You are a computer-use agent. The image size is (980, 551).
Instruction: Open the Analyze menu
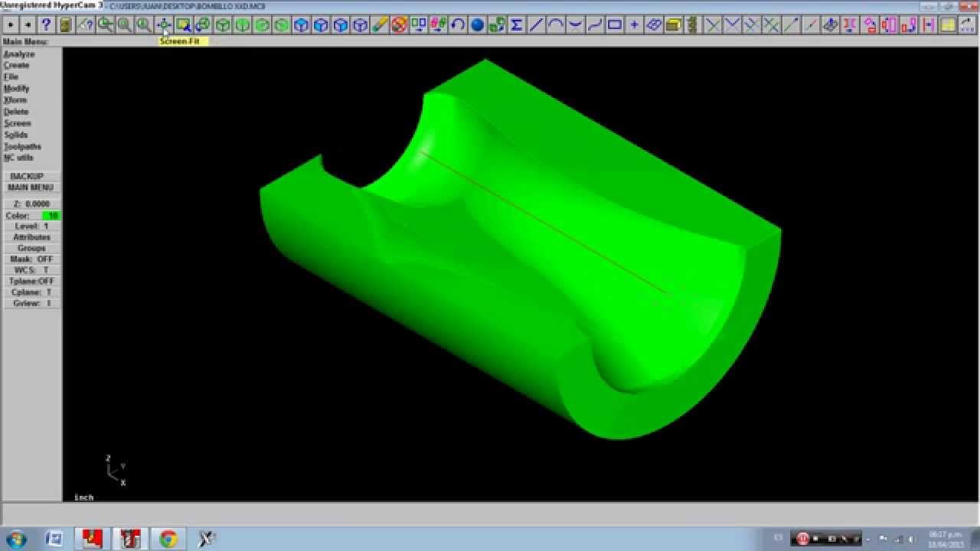point(19,54)
